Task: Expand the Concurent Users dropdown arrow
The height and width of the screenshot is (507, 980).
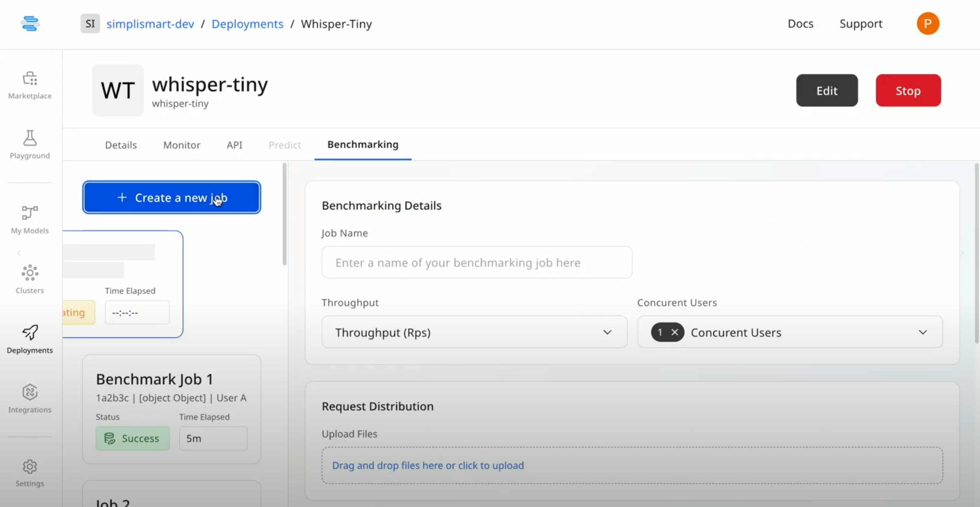Action: pyautogui.click(x=923, y=332)
